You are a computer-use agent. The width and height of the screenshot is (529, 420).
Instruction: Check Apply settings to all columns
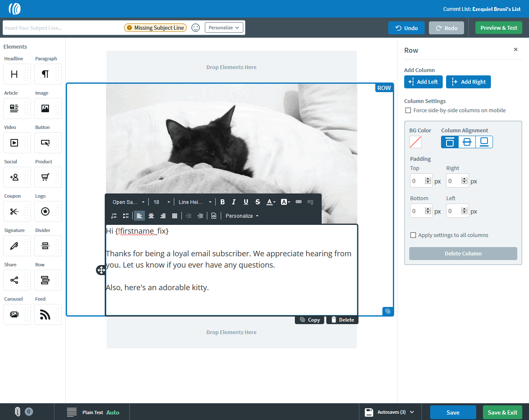tap(413, 235)
